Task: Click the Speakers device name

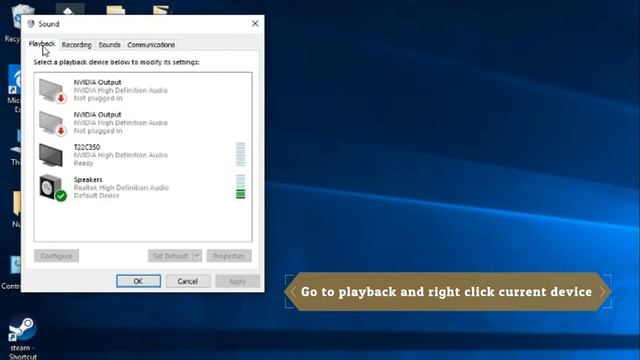Action: [x=88, y=180]
